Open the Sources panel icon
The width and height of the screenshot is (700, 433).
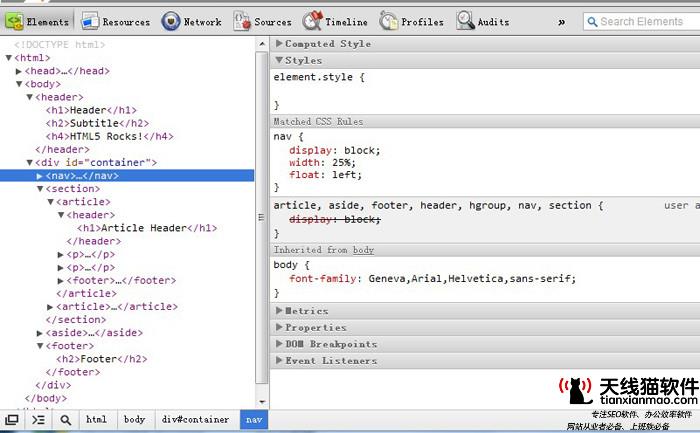[x=242, y=21]
